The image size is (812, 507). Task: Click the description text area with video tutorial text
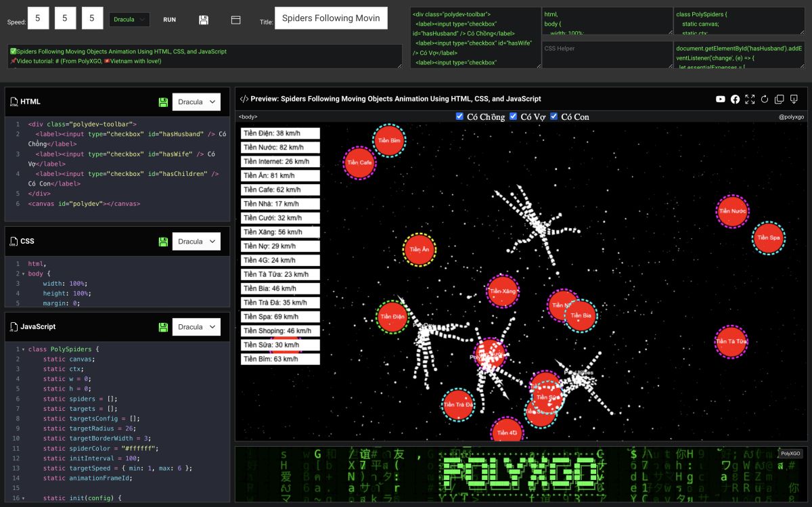205,56
